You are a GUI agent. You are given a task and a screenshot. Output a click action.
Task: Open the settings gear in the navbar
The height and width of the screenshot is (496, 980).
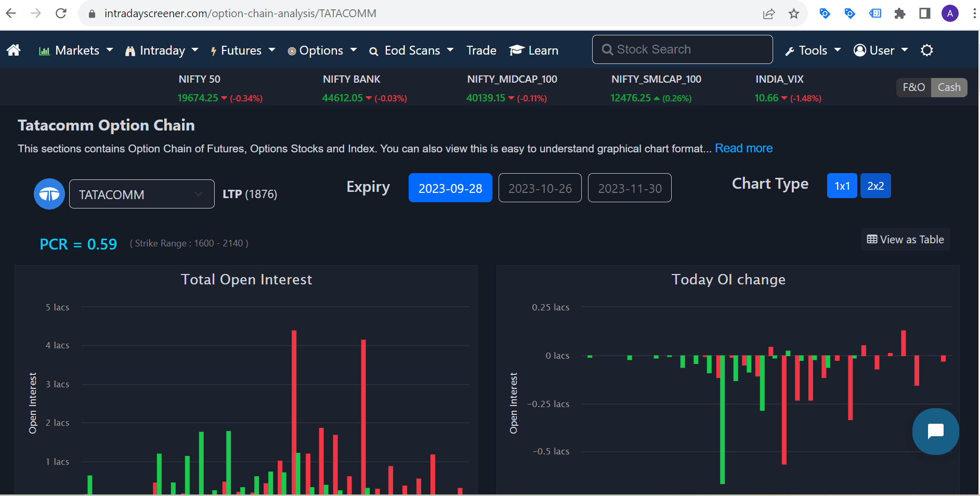tap(927, 50)
